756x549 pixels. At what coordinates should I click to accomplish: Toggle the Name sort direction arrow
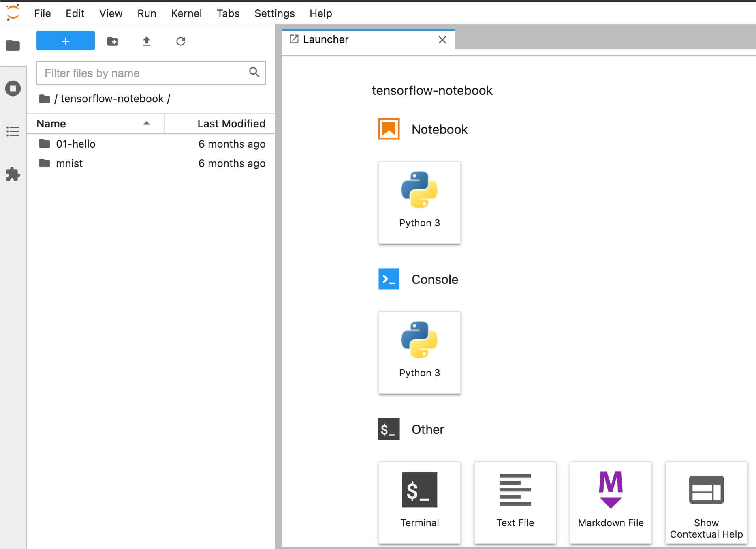tap(147, 123)
